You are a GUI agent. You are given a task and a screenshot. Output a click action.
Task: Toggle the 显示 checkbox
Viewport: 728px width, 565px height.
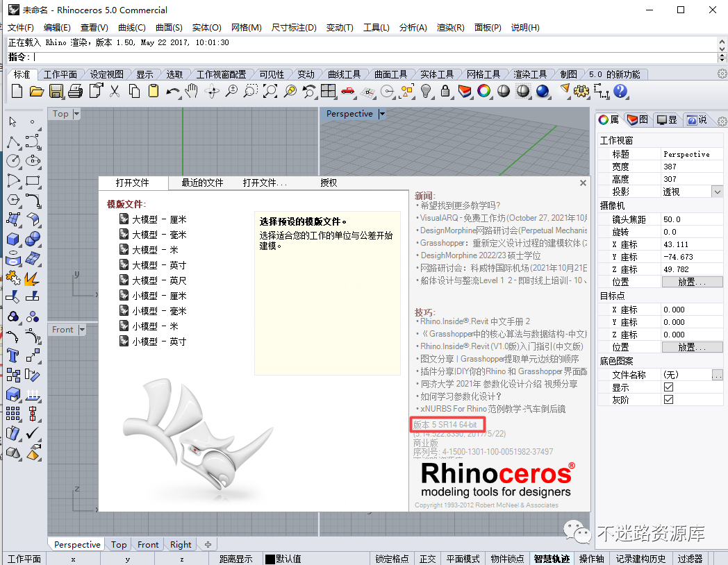pos(668,387)
